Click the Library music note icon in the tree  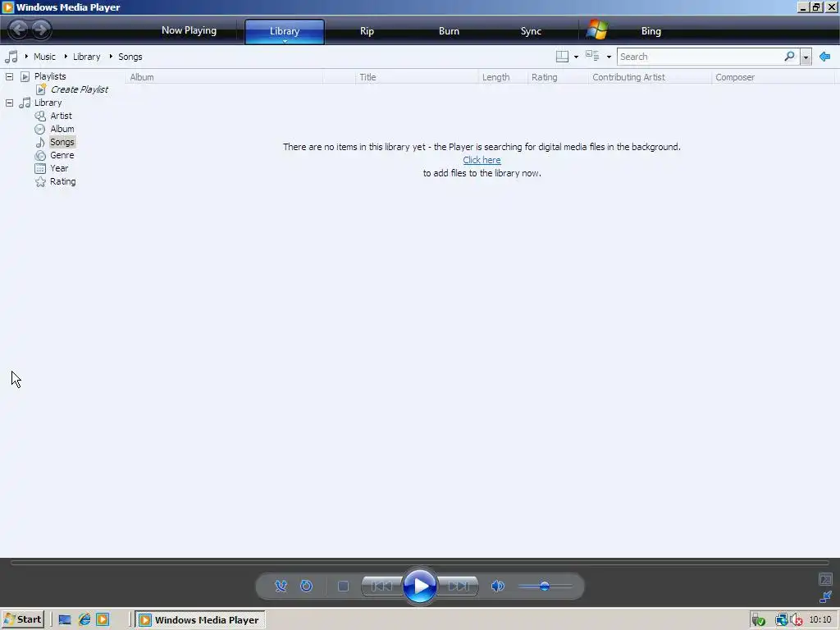pos(25,103)
